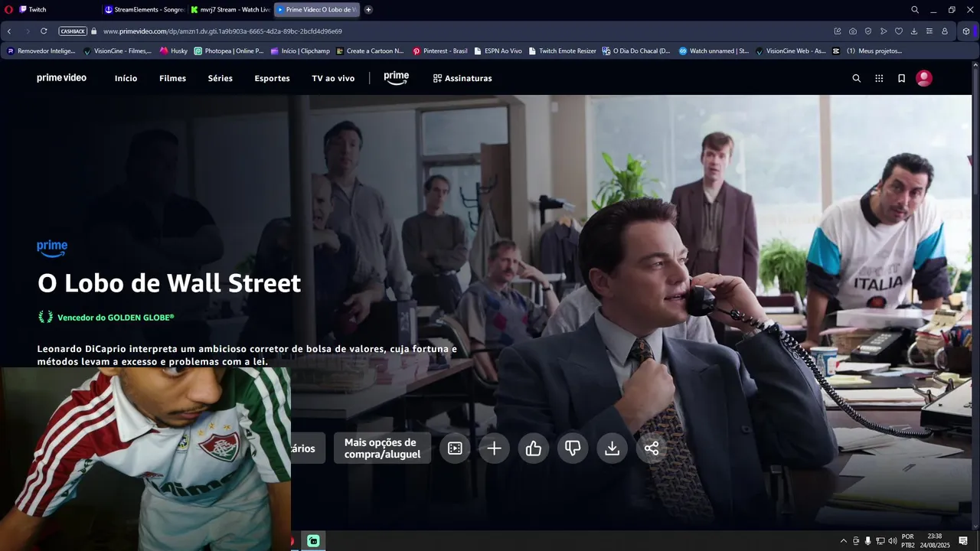980x551 pixels.
Task: Open the pink profile avatar menu
Action: [924, 78]
